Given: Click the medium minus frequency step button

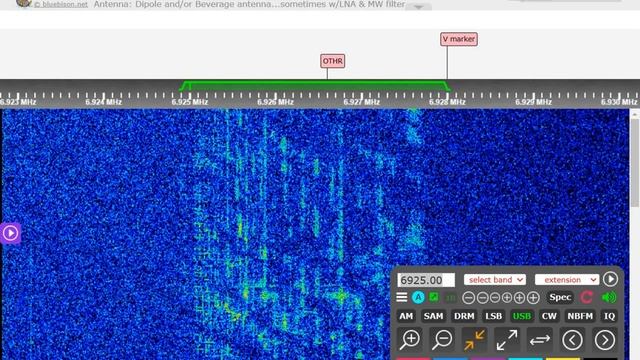Looking at the screenshot, I should tap(482, 298).
